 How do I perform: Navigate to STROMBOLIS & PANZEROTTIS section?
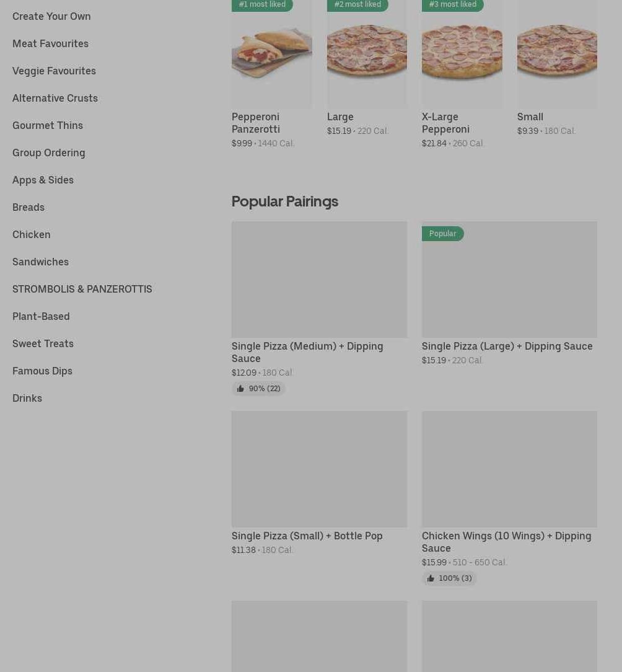click(82, 289)
